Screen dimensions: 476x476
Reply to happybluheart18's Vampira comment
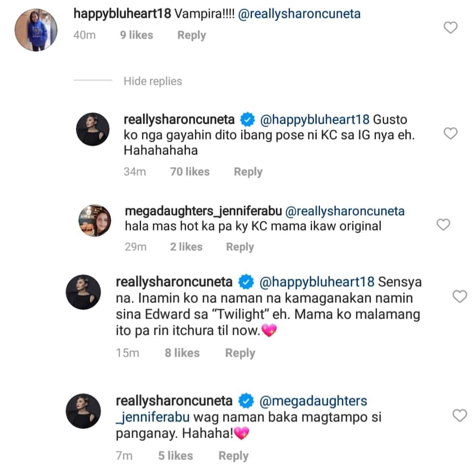pyautogui.click(x=191, y=35)
